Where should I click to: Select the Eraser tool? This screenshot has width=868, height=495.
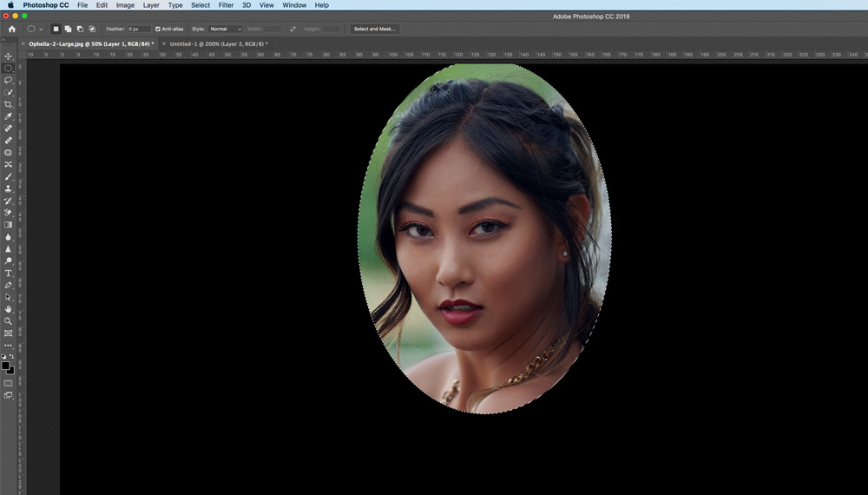click(x=9, y=213)
